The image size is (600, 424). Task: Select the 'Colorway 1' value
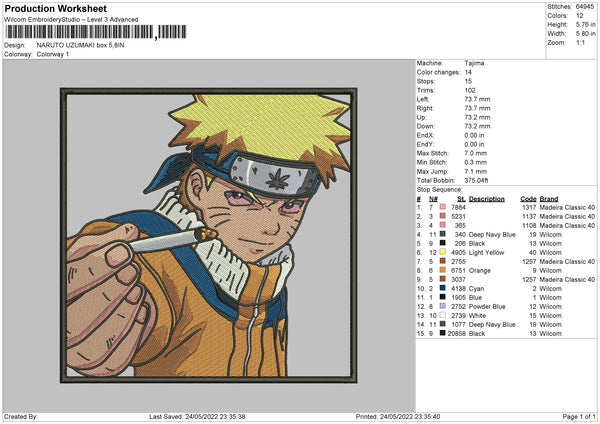point(53,54)
